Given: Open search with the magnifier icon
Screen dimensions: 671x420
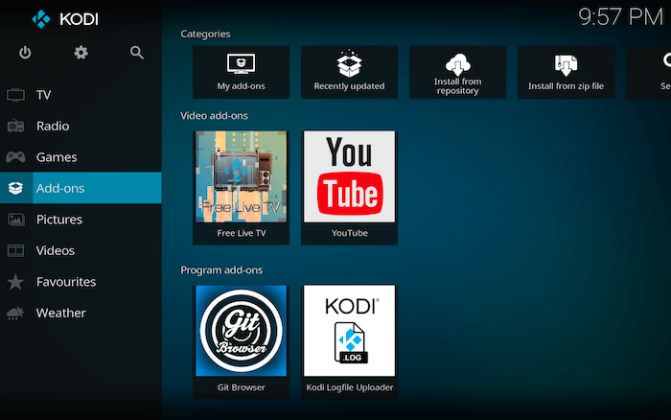Looking at the screenshot, I should [137, 53].
